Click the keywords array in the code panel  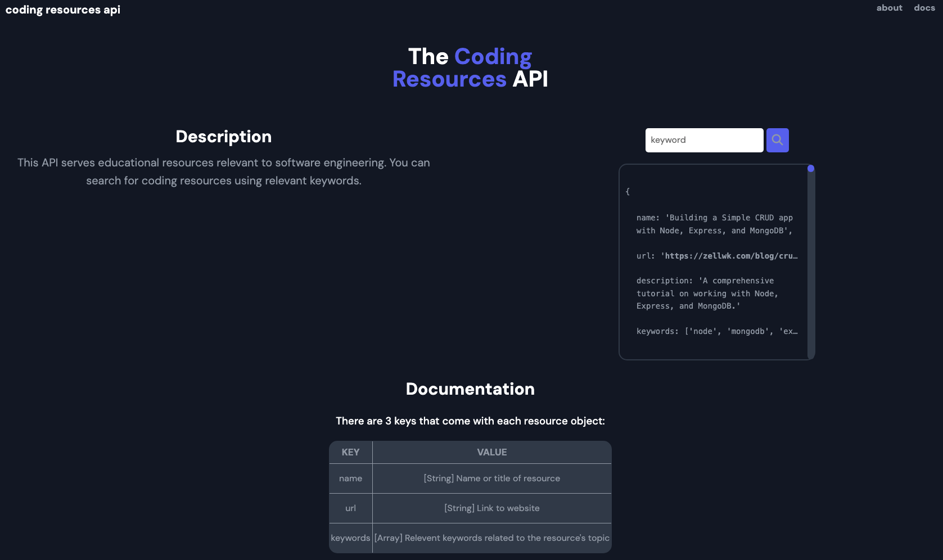(716, 331)
